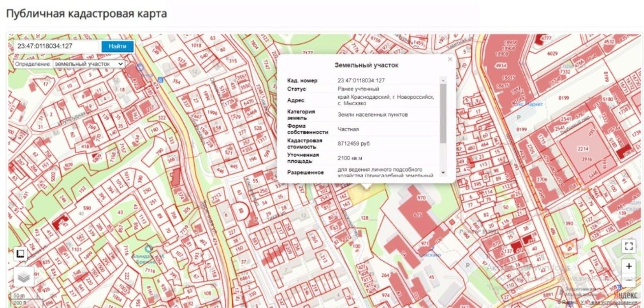Activate the ruler distance measurement tool
Screen dimensions: 644x308
21,254
